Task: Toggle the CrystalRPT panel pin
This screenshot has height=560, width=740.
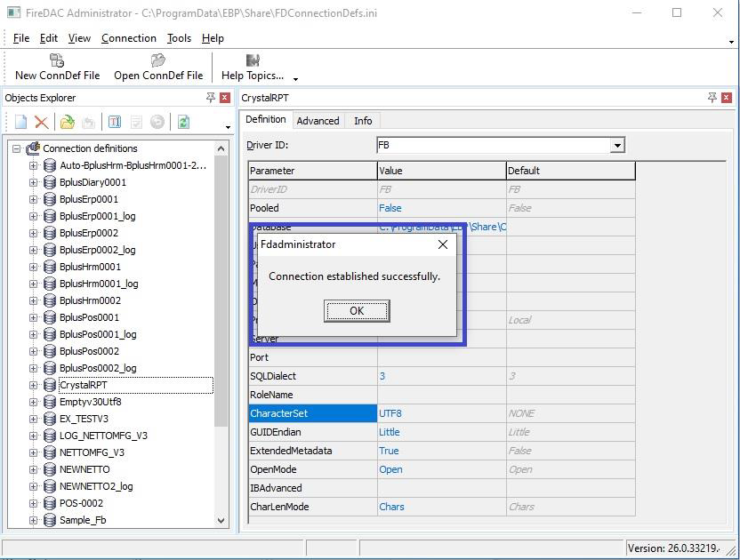Action: [712, 98]
